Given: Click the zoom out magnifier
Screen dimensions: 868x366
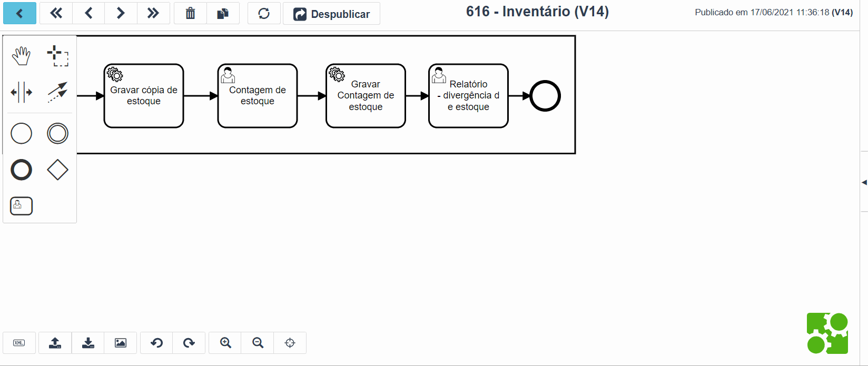Looking at the screenshot, I should point(258,343).
